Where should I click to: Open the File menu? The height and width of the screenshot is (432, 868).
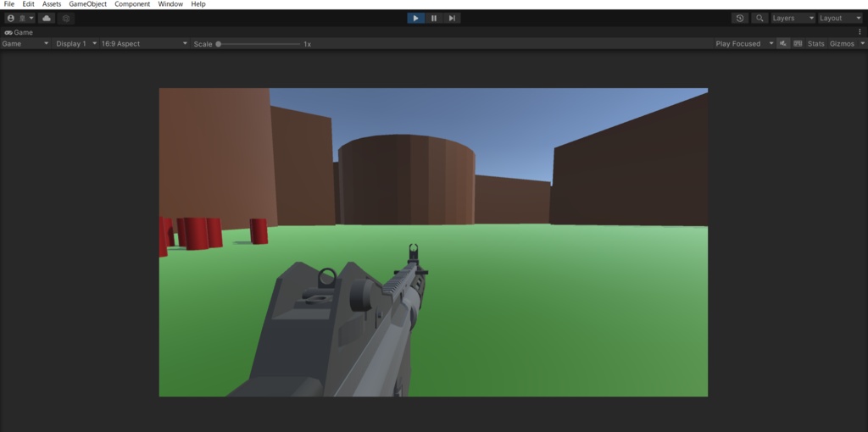8,4
